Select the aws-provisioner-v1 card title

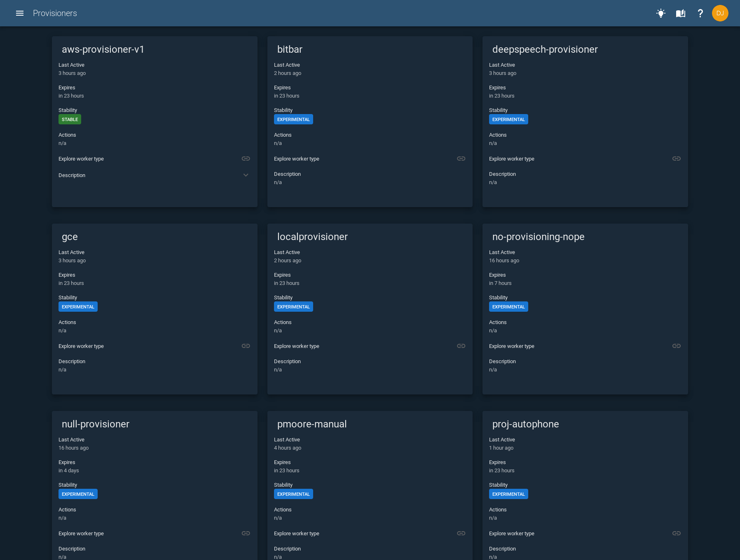pyautogui.click(x=103, y=49)
